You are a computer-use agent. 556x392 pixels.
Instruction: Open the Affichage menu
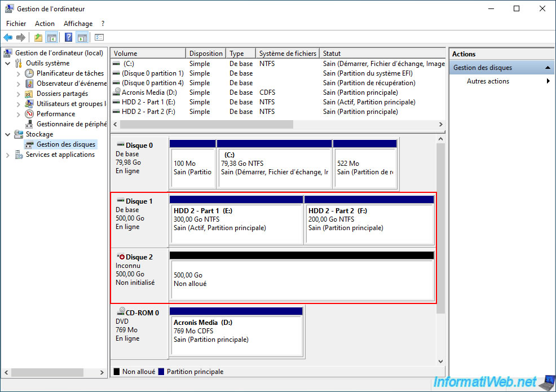tap(78, 24)
